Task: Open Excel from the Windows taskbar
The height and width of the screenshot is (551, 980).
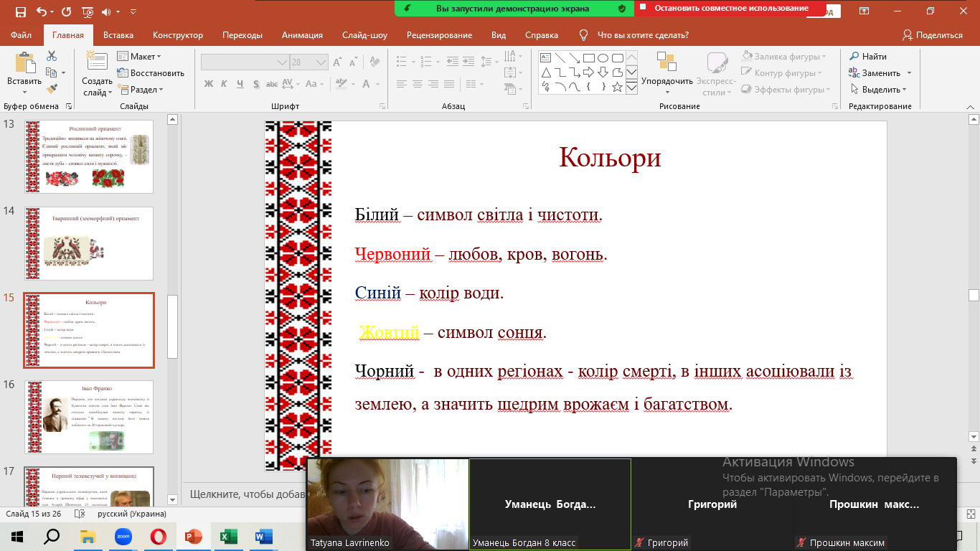Action: click(x=227, y=536)
